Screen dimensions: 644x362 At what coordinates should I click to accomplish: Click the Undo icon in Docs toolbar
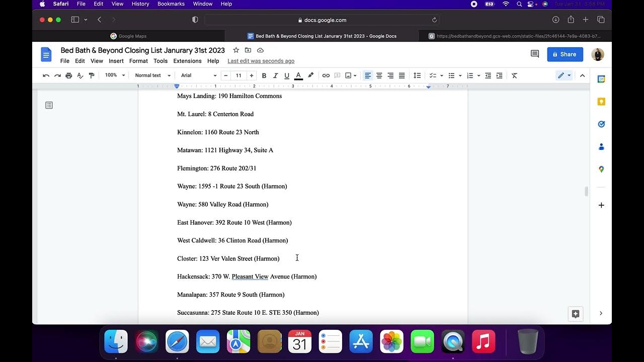(x=46, y=75)
